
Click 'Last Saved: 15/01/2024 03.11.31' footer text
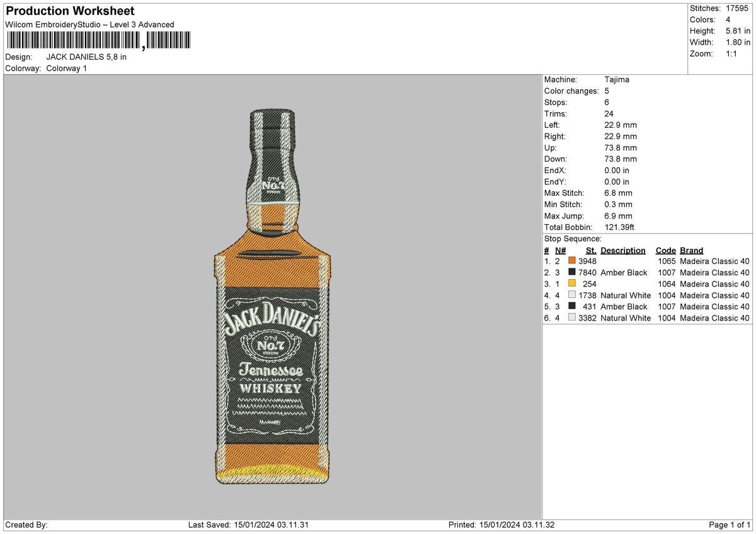[248, 525]
